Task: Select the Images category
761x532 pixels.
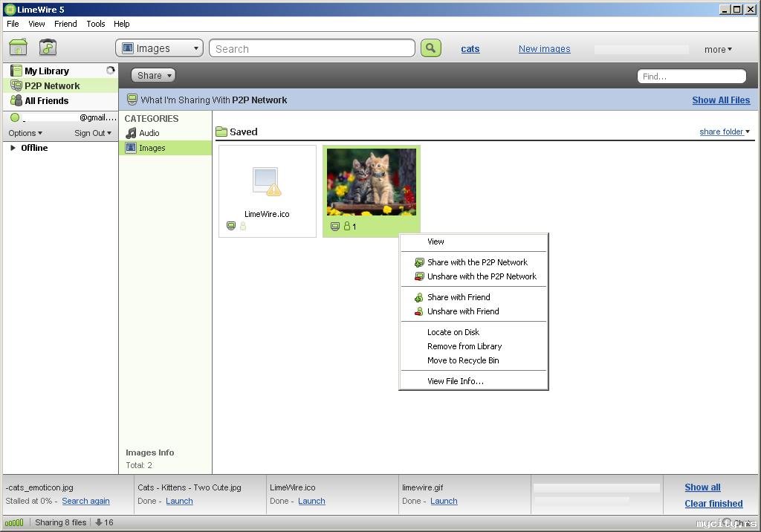Action: [x=166, y=148]
